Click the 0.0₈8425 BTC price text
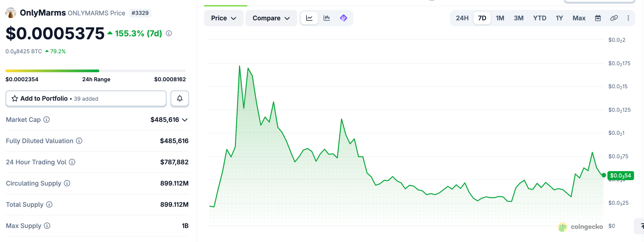The width and height of the screenshot is (644, 242). coord(24,52)
